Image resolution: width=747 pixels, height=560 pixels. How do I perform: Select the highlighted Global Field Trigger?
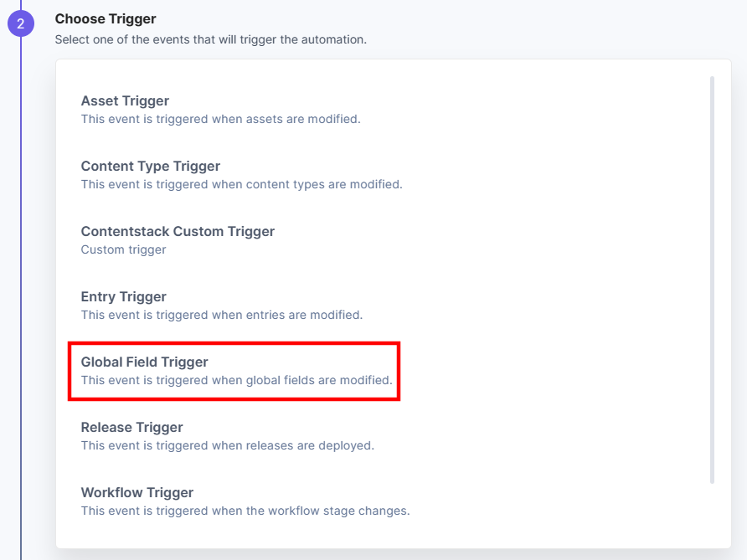pos(234,371)
